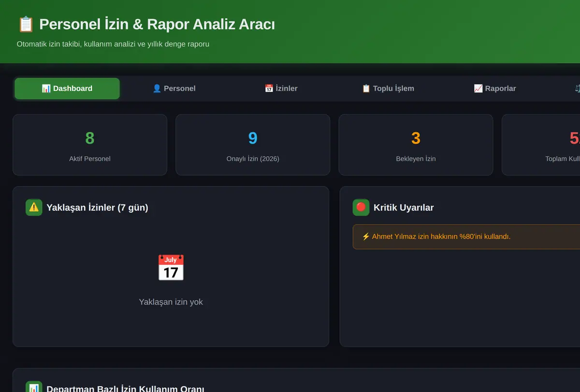Open the Toplu İşlem tab
This screenshot has width=580, height=392.
pos(388,88)
